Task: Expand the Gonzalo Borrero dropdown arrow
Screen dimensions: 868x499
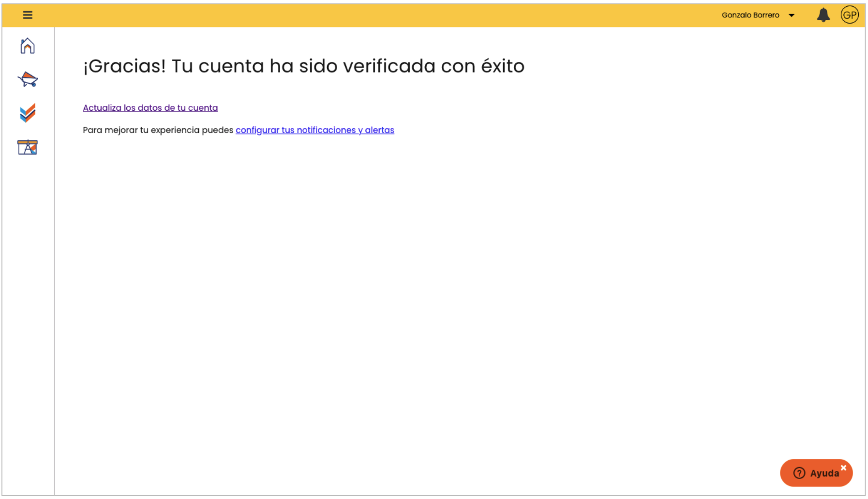Action: [x=792, y=15]
